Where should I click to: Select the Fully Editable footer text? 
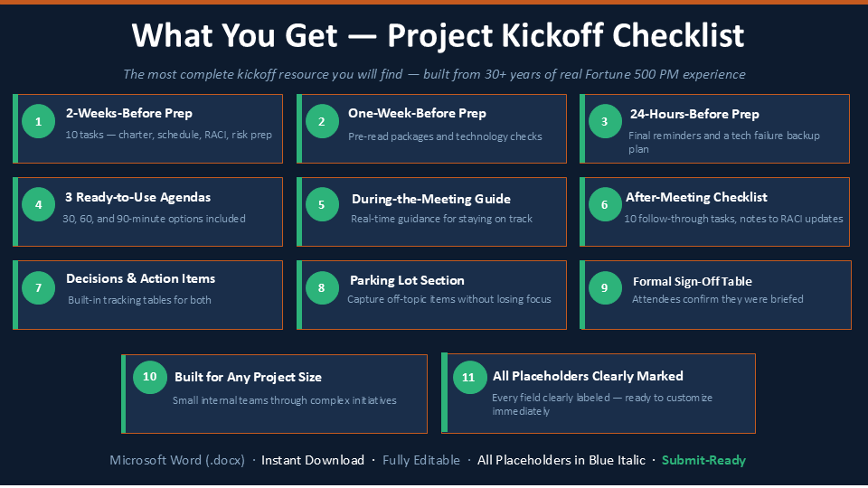pyautogui.click(x=421, y=460)
